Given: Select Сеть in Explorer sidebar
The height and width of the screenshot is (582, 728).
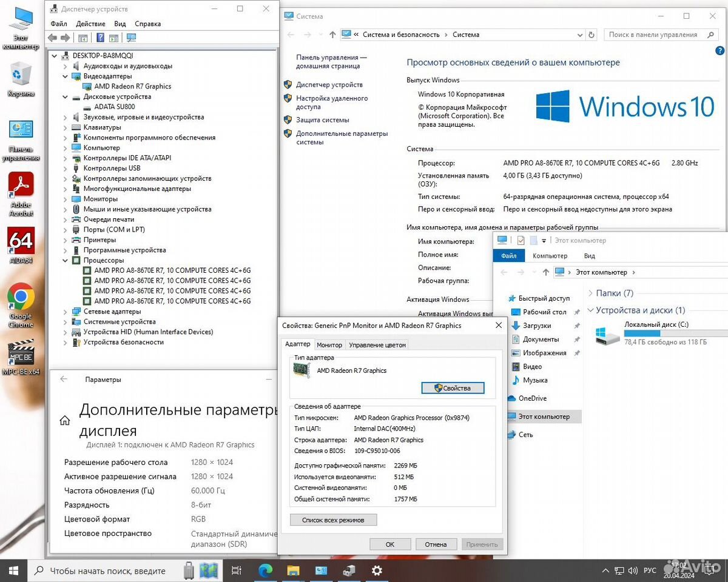Looking at the screenshot, I should click(x=525, y=435).
